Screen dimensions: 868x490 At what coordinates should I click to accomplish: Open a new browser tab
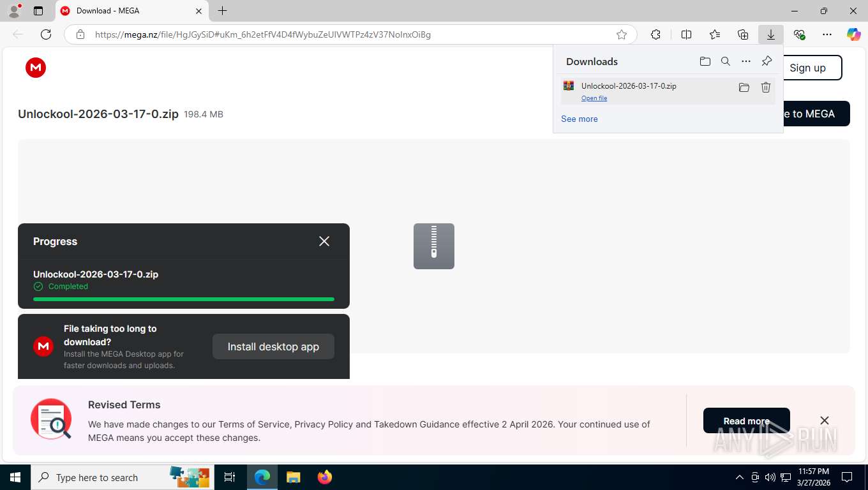[x=222, y=11]
